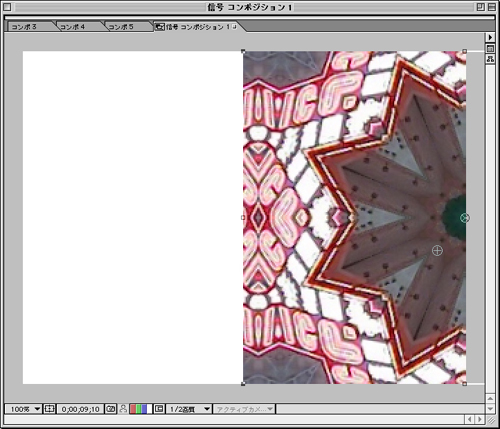This screenshot has width=500, height=429.
Task: Click the vertical scrollbar down arrow
Action: coord(490,408)
